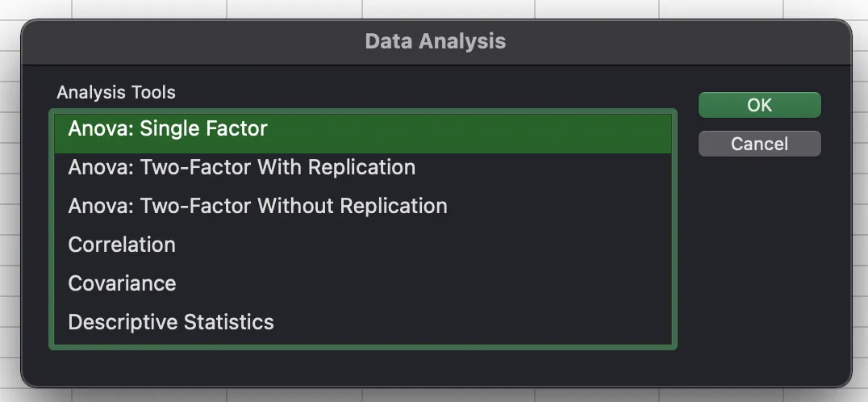Screen dimensions: 868x402
Task: Click the two-factor Anova option with replication
Action: [x=241, y=167]
